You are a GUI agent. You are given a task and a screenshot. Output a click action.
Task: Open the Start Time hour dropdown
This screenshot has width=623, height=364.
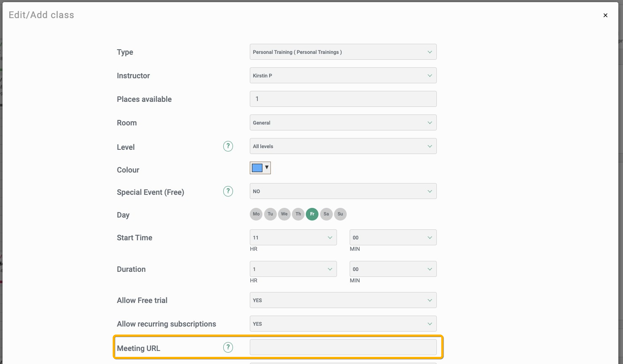[x=293, y=238]
